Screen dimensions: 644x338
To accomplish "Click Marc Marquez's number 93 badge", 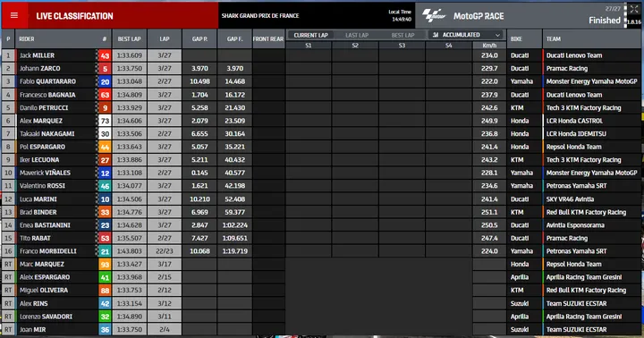I will tap(105, 265).
